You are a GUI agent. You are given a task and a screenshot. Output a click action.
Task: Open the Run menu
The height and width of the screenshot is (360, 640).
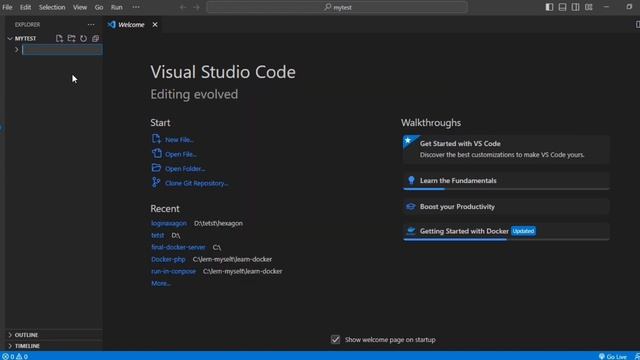click(117, 7)
